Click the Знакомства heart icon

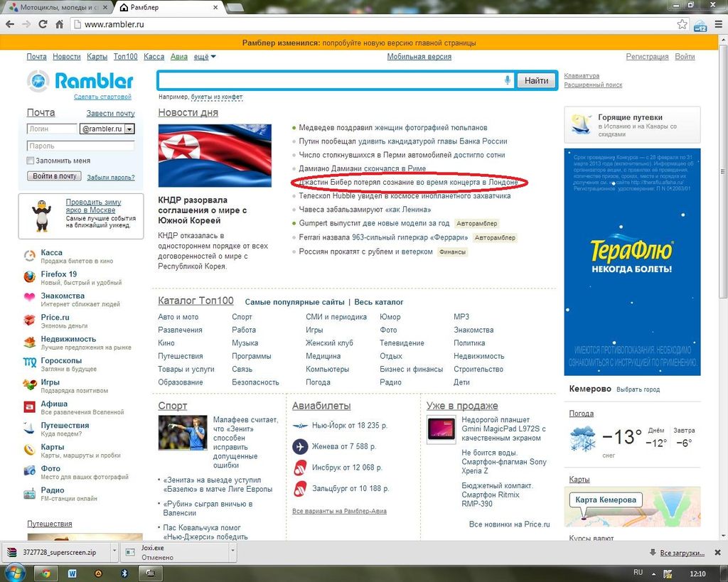pos(29,298)
